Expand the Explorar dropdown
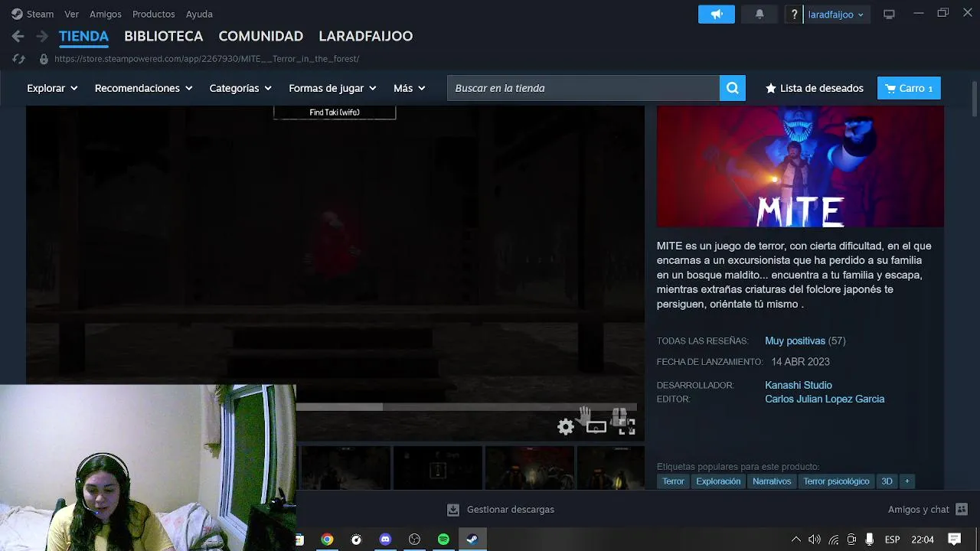Image resolution: width=980 pixels, height=551 pixels. pos(52,88)
